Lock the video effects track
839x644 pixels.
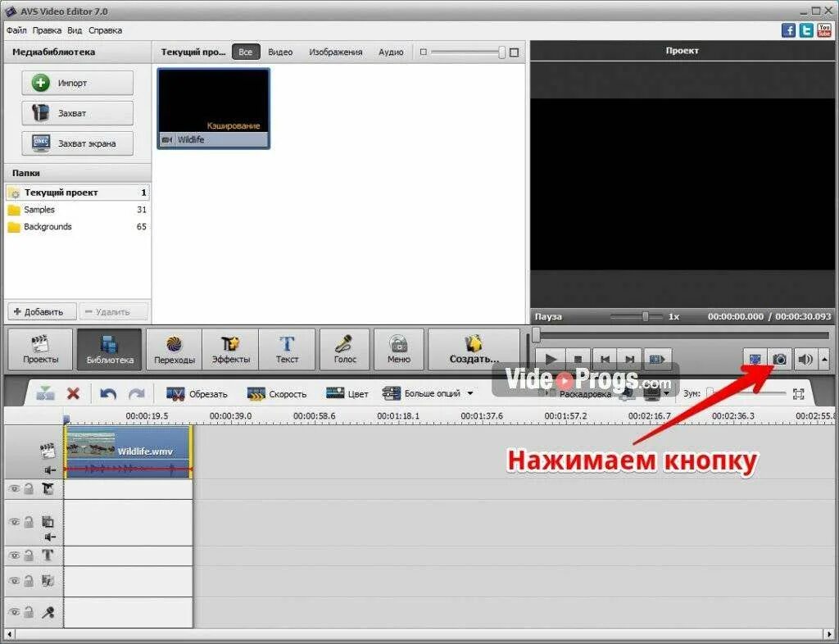click(x=29, y=488)
